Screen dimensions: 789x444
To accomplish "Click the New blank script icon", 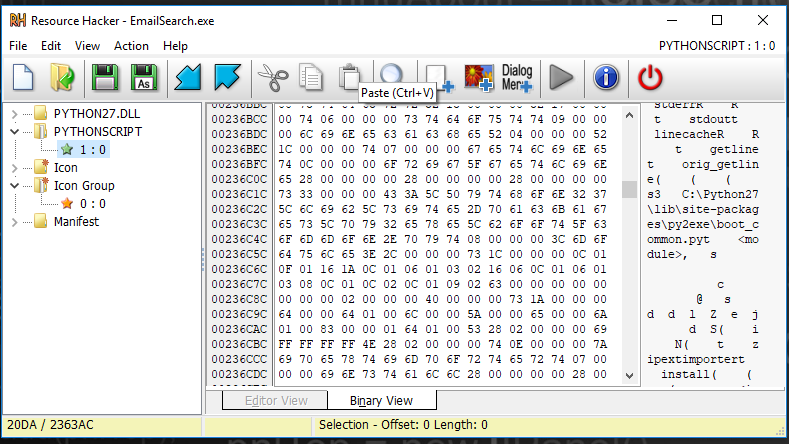I will [23, 78].
